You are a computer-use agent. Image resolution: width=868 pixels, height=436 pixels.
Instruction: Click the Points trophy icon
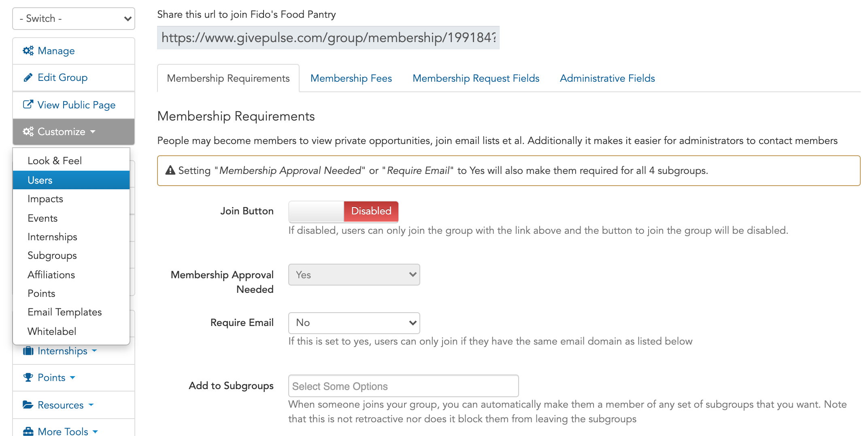[28, 377]
